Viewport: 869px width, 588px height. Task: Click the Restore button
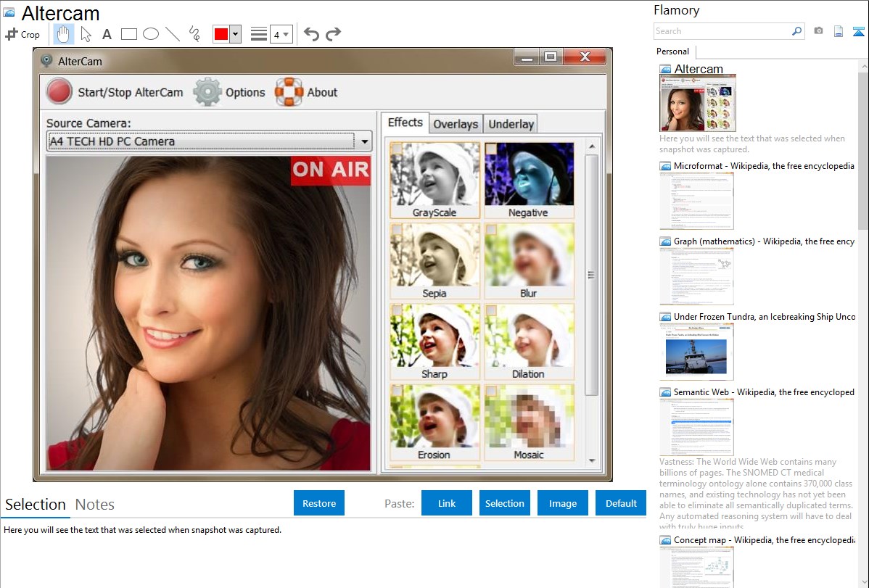pyautogui.click(x=319, y=503)
